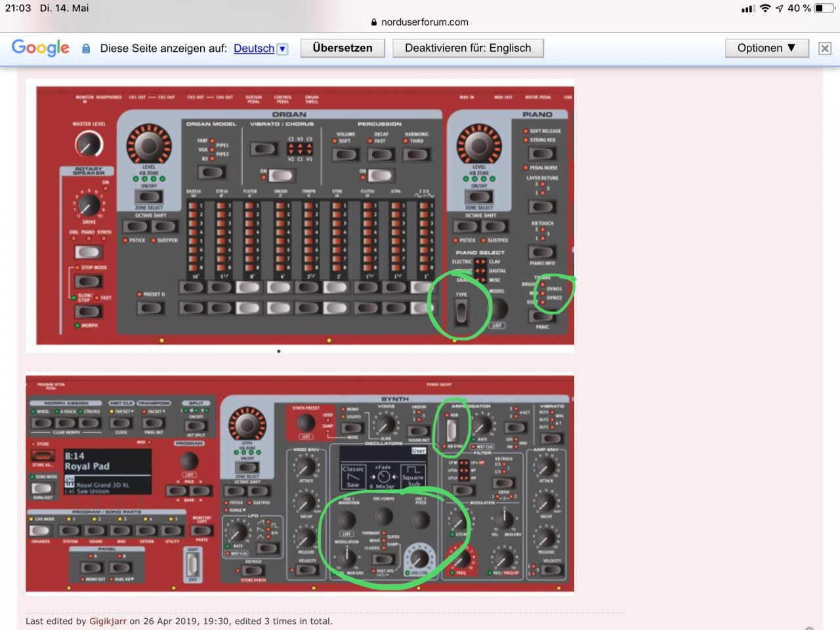Tap the '40 %' battery percentage text

[799, 8]
